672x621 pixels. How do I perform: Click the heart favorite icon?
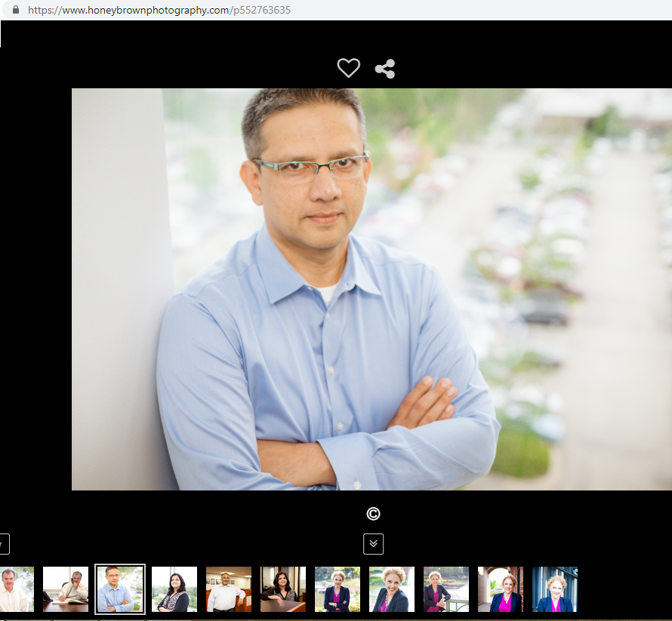pyautogui.click(x=348, y=68)
